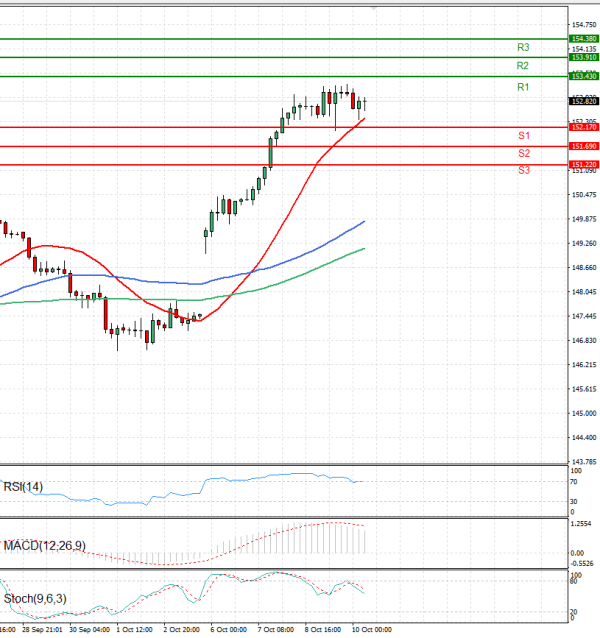Click the R2 resistance label
The image size is (600, 638).
point(523,66)
